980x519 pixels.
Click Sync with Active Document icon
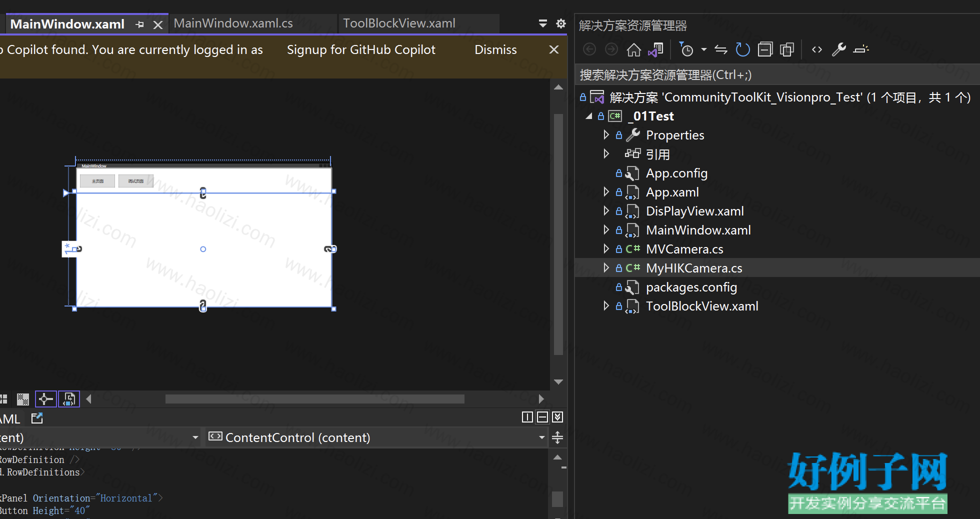tap(721, 49)
